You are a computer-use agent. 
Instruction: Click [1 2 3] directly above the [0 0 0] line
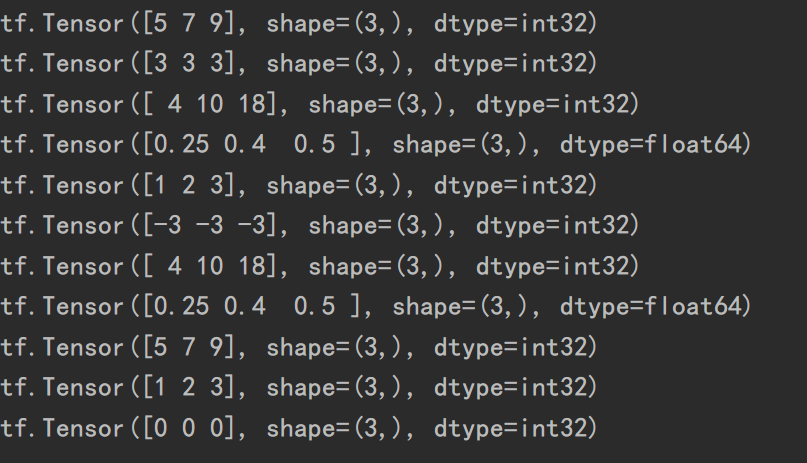click(189, 388)
